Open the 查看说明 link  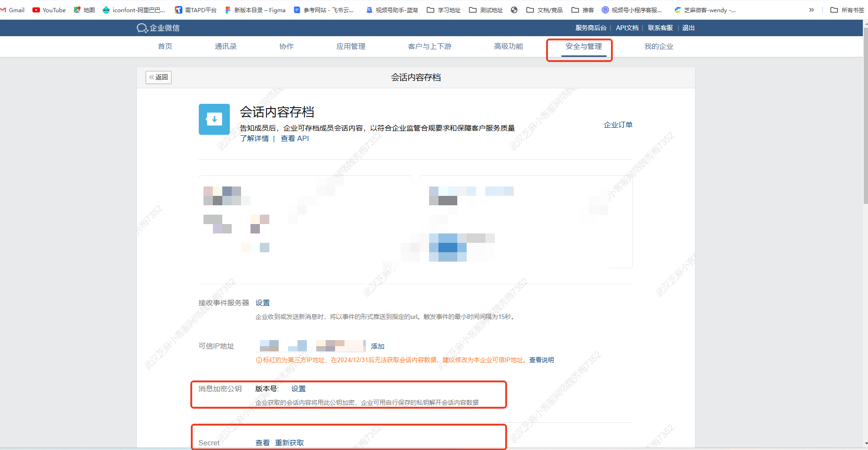tap(541, 360)
